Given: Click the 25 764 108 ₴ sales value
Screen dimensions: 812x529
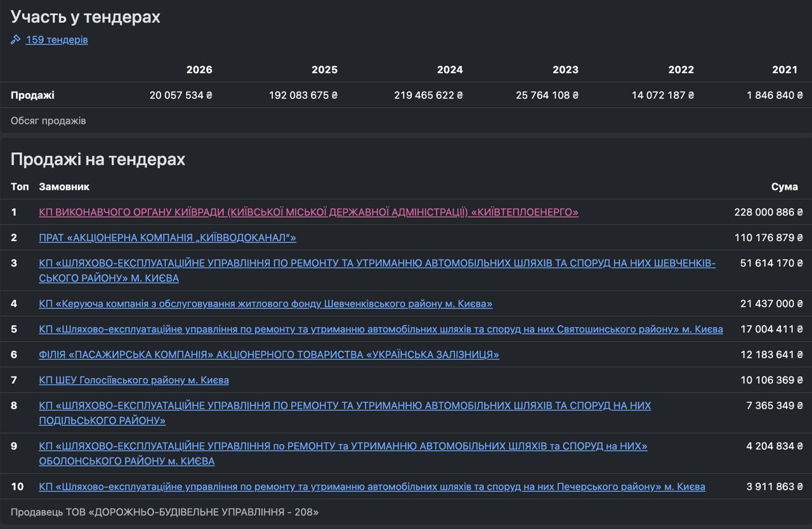Looking at the screenshot, I should coord(547,95).
